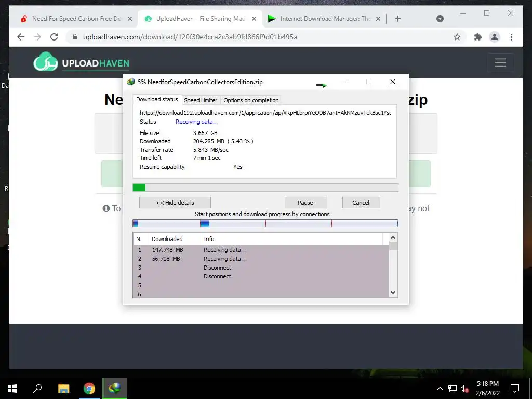Click the 'N.' column header
Viewport: 532px width, 399px height.
[141, 239]
